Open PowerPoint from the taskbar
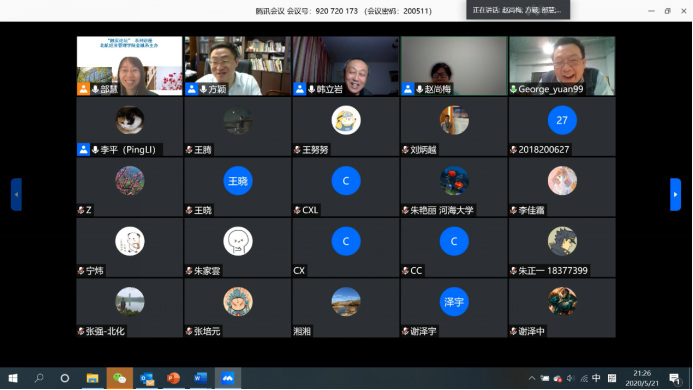This screenshot has width=693, height=390. (173, 379)
